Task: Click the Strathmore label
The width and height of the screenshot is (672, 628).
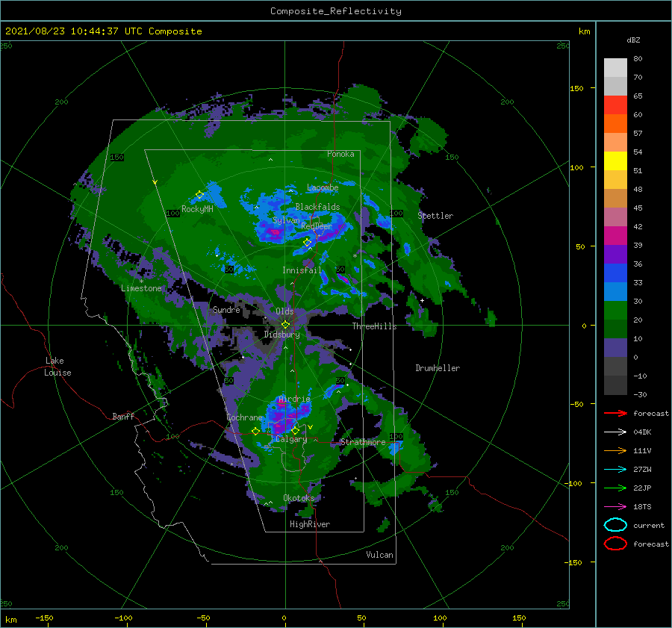Action: (x=363, y=442)
